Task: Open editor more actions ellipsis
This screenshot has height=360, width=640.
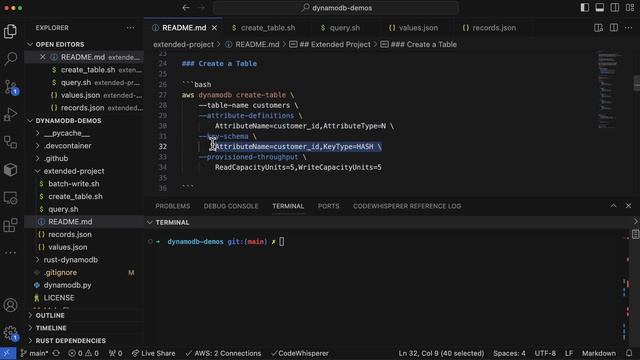Action: tap(629, 28)
